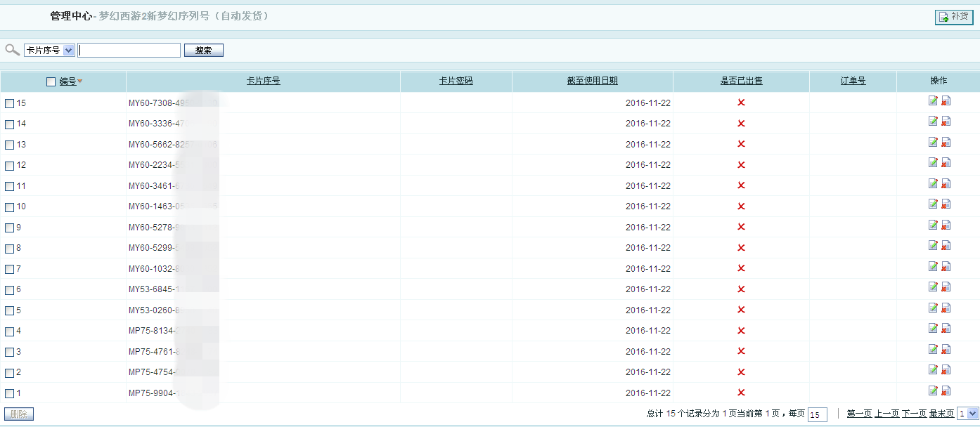Click the per-page count field showing 15

pyautogui.click(x=818, y=415)
